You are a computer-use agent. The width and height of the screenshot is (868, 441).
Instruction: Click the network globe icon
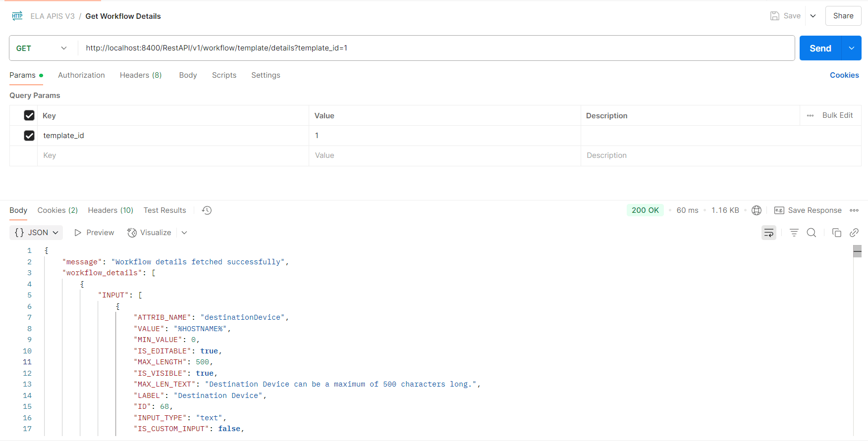(757, 210)
